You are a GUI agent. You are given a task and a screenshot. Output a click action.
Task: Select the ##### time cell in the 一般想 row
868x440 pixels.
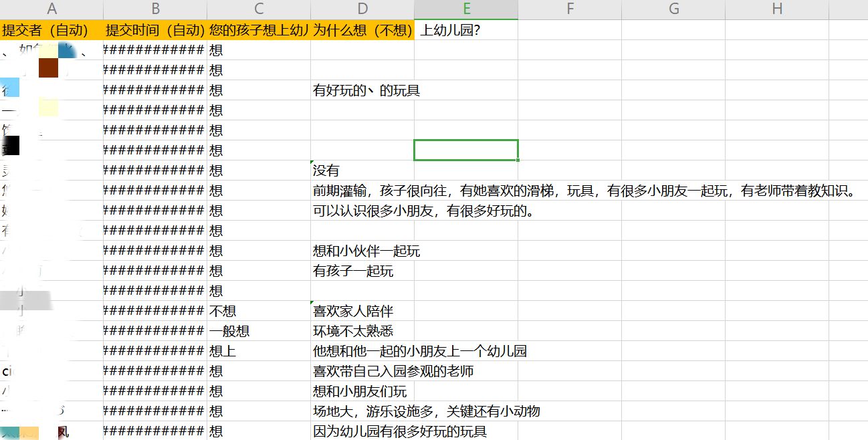tap(155, 331)
